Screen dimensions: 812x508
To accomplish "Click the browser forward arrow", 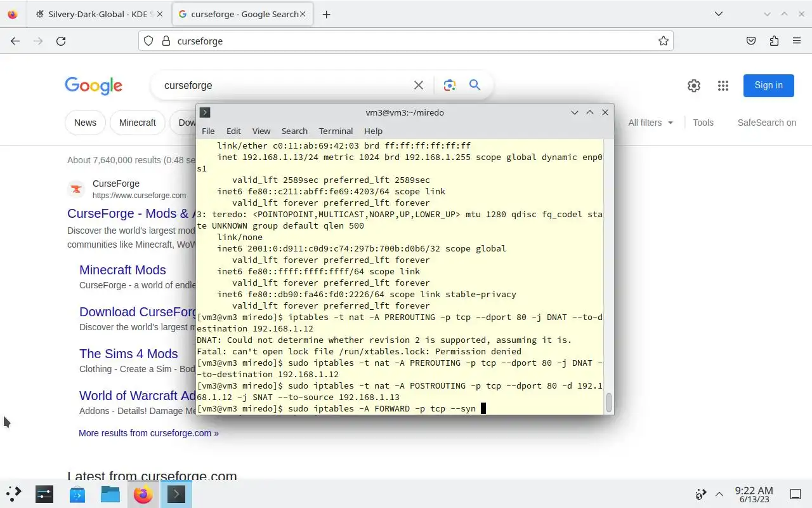I will click(x=38, y=41).
